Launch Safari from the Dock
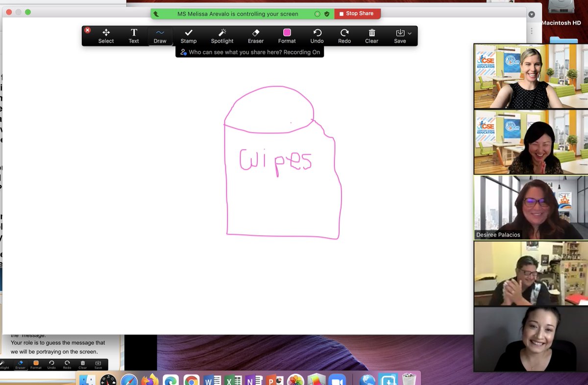This screenshot has height=385, width=588. coord(129,380)
